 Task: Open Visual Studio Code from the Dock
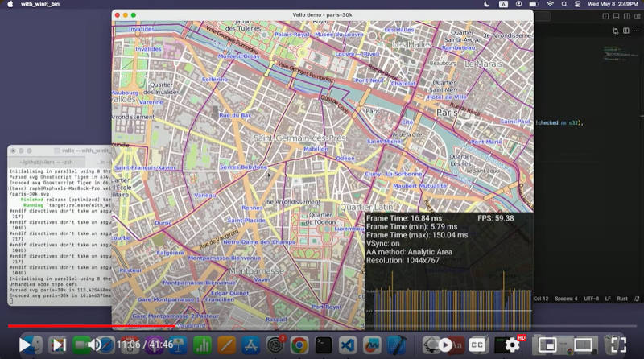[x=348, y=345]
